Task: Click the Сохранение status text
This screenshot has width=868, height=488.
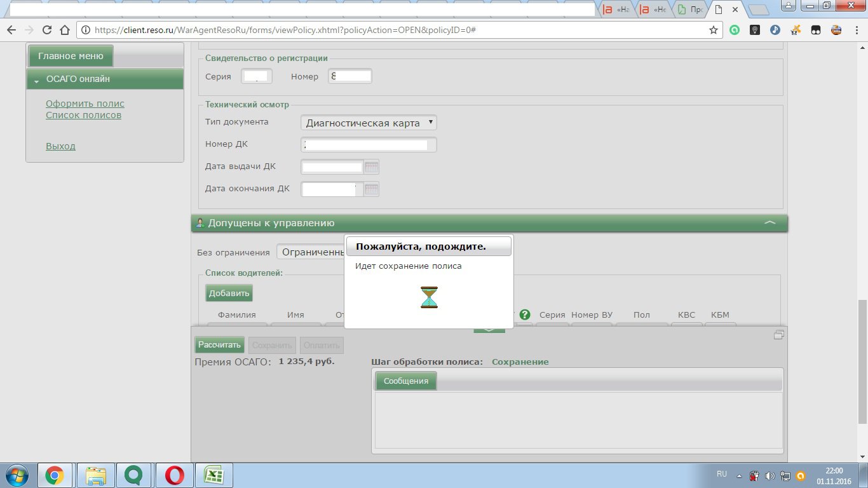Action: click(520, 362)
